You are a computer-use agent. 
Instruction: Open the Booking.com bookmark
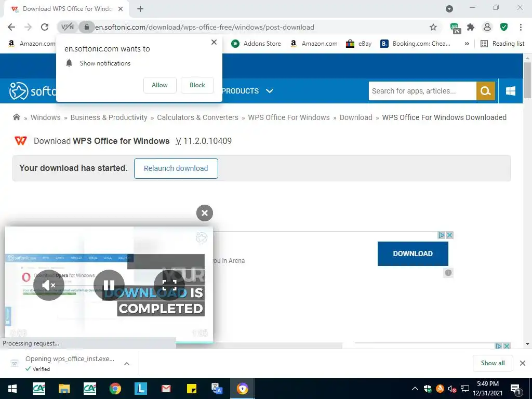(x=416, y=44)
